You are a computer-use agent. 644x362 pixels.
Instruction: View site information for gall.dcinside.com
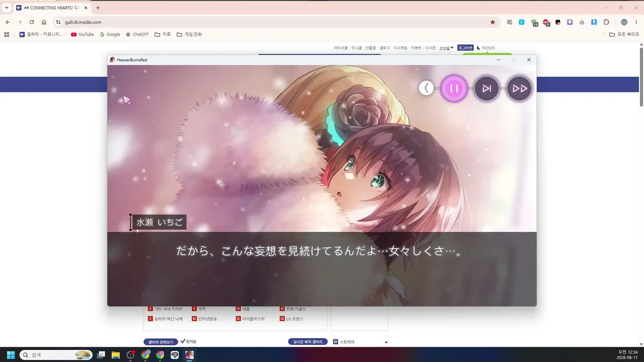(58, 22)
